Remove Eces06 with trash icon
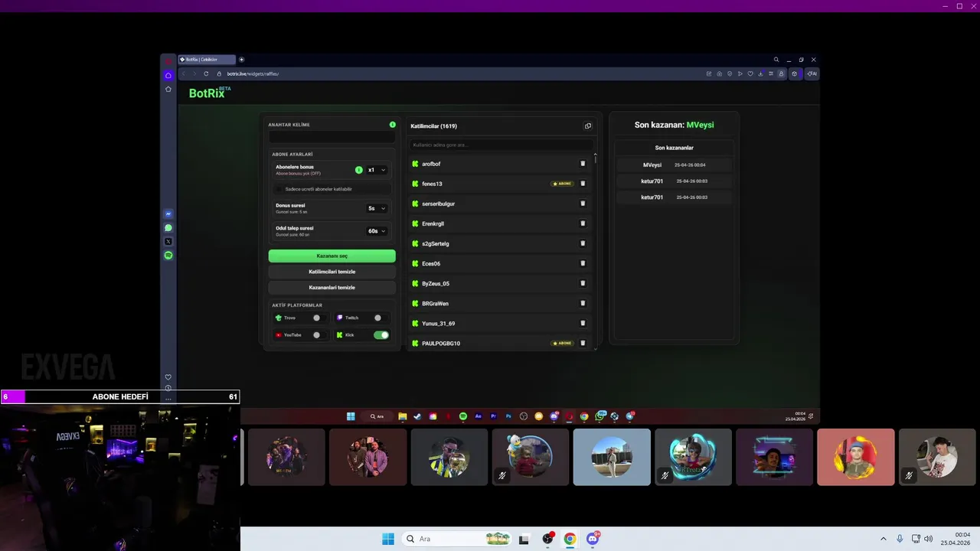Viewport: 980px width, 551px height. (x=583, y=263)
